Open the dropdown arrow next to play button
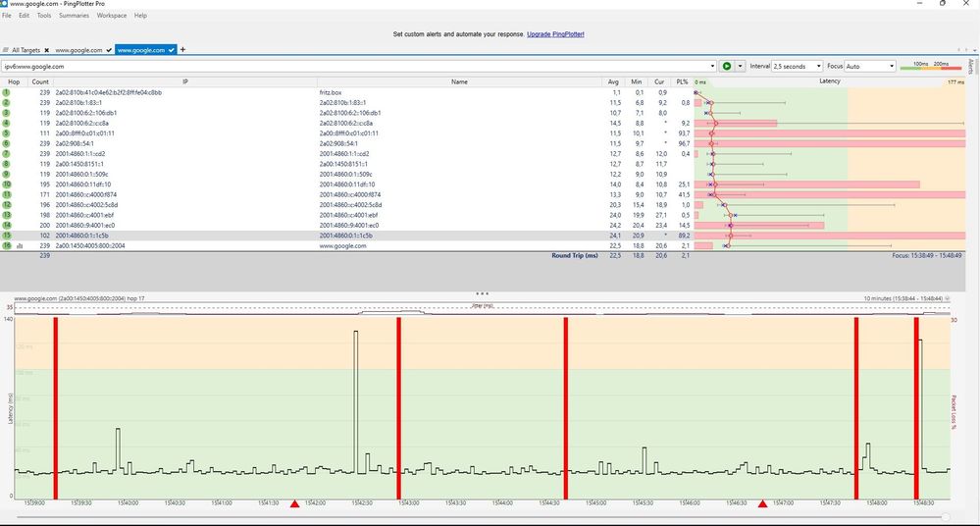980x526 pixels. tap(740, 66)
